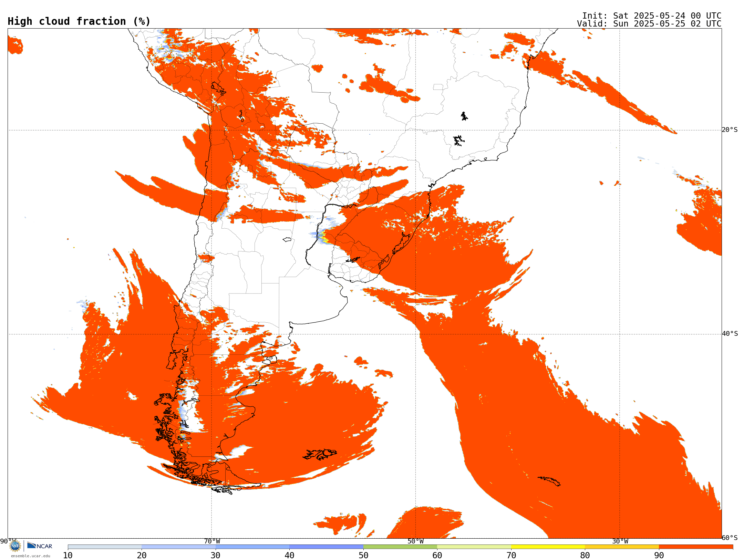744x560 pixels.
Task: Click the 60–70% pale yellow colorbar segment
Action: (474, 547)
